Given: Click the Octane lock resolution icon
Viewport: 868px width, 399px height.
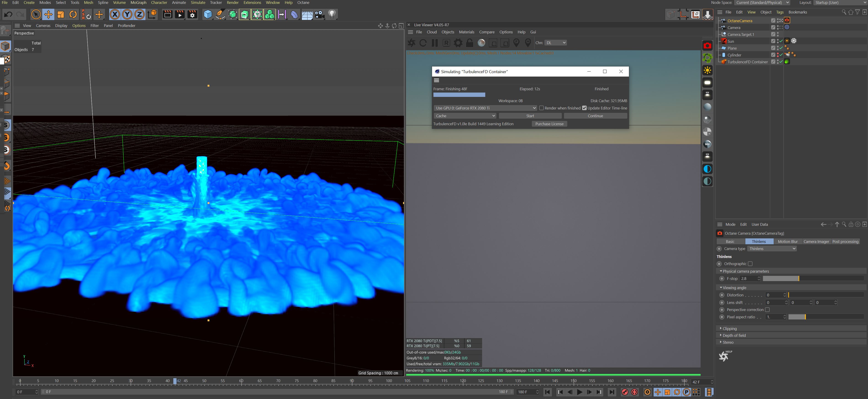Looking at the screenshot, I should click(x=470, y=43).
